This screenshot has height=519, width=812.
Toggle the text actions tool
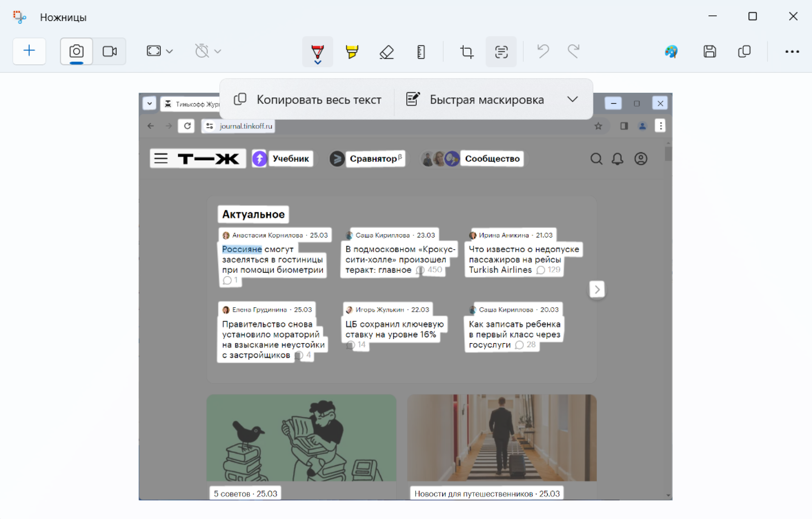point(501,52)
